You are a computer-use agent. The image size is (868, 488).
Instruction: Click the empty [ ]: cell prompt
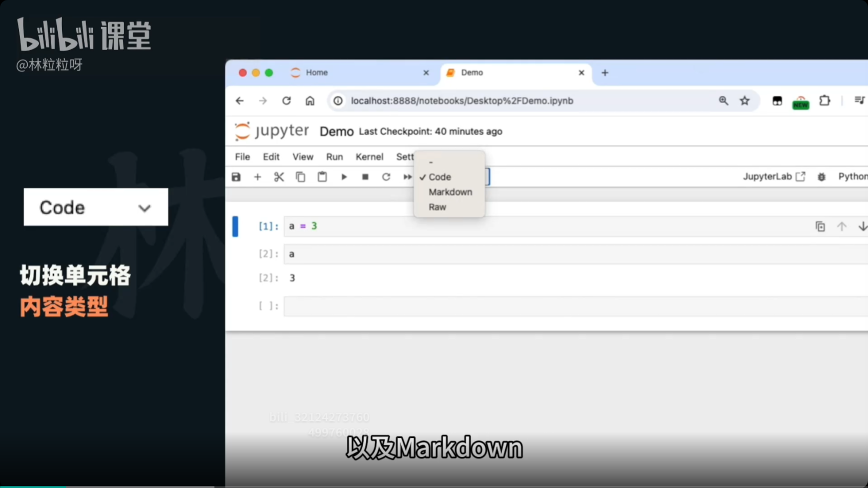coord(268,306)
